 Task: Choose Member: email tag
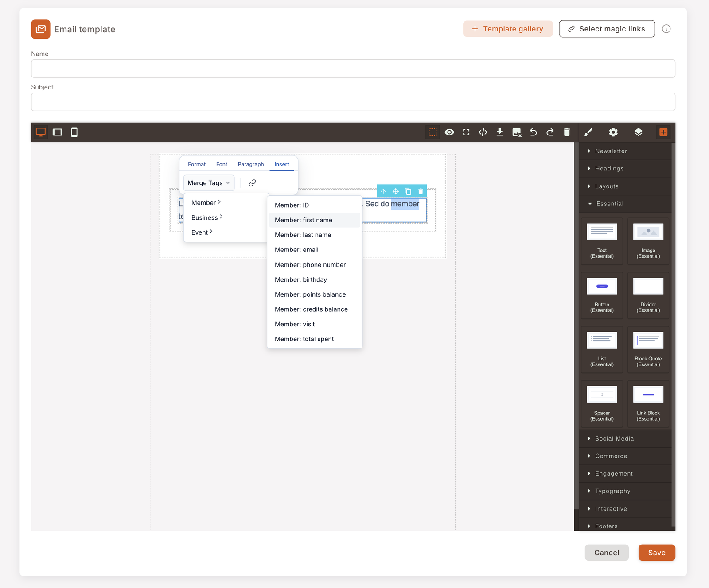(x=315, y=250)
